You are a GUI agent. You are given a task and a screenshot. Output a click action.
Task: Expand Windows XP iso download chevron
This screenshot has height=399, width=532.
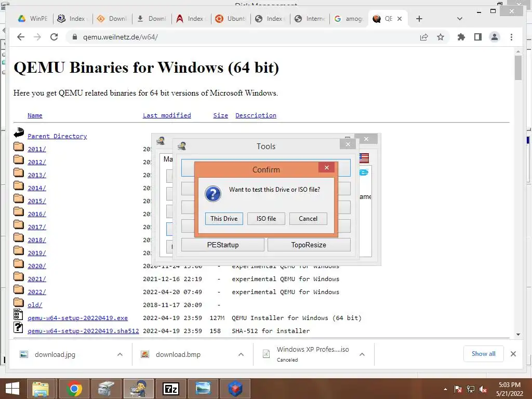coord(362,354)
